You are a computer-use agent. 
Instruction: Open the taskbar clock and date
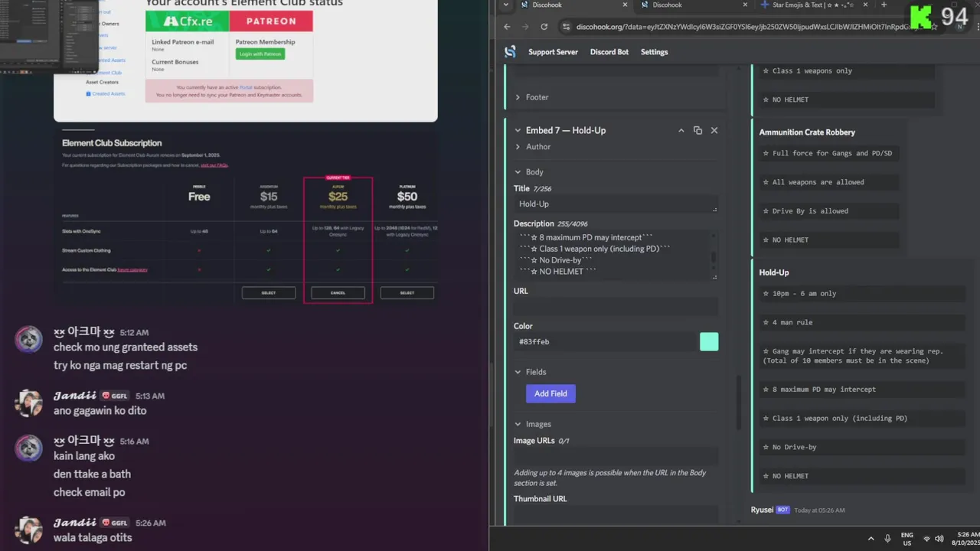(965, 539)
